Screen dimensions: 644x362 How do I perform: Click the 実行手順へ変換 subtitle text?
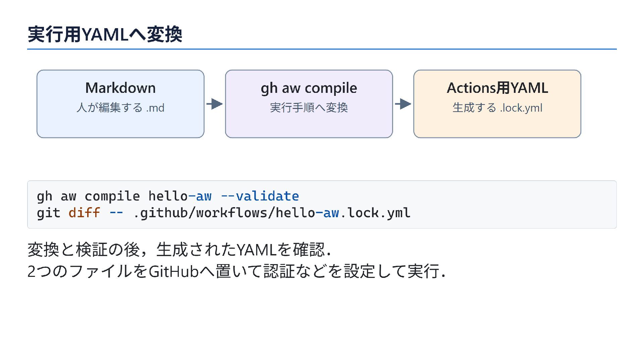309,108
